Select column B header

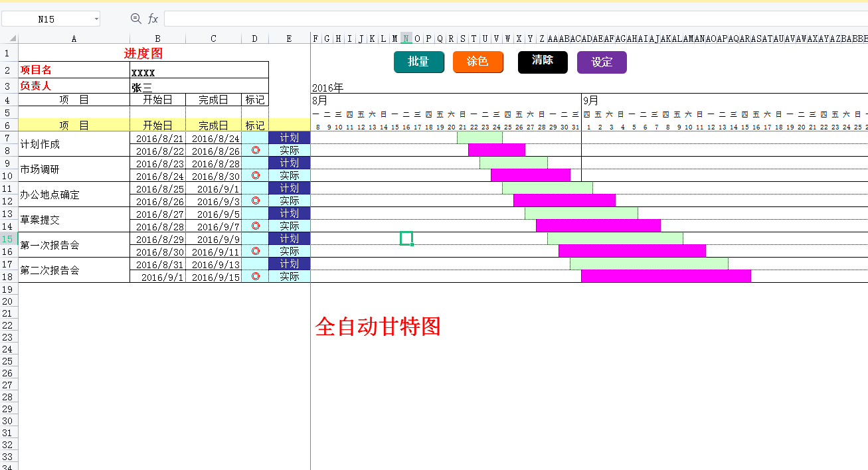[x=158, y=39]
